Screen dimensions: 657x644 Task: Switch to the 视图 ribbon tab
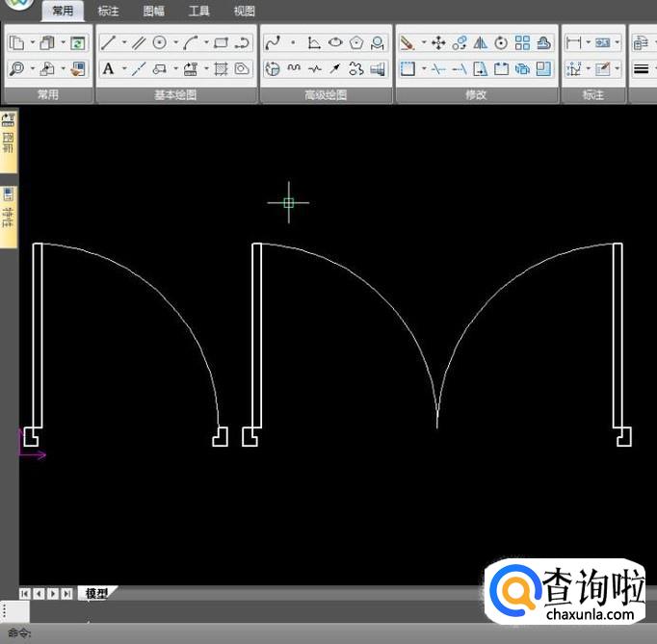245,12
